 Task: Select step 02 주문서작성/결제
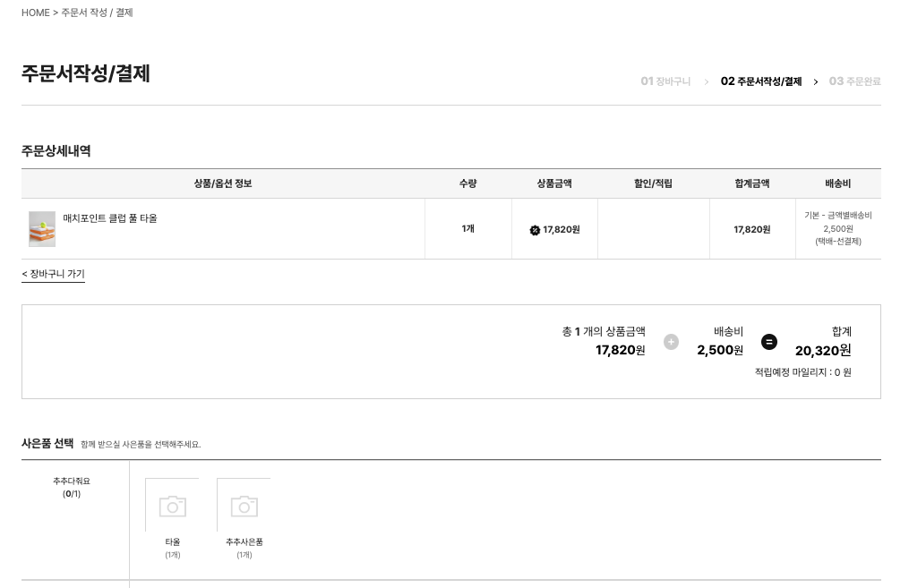point(760,81)
